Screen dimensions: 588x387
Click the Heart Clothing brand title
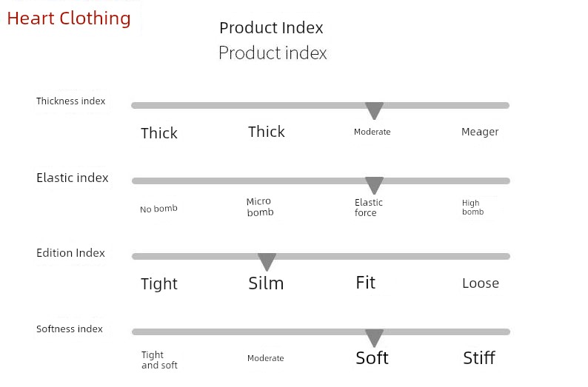[x=69, y=18]
